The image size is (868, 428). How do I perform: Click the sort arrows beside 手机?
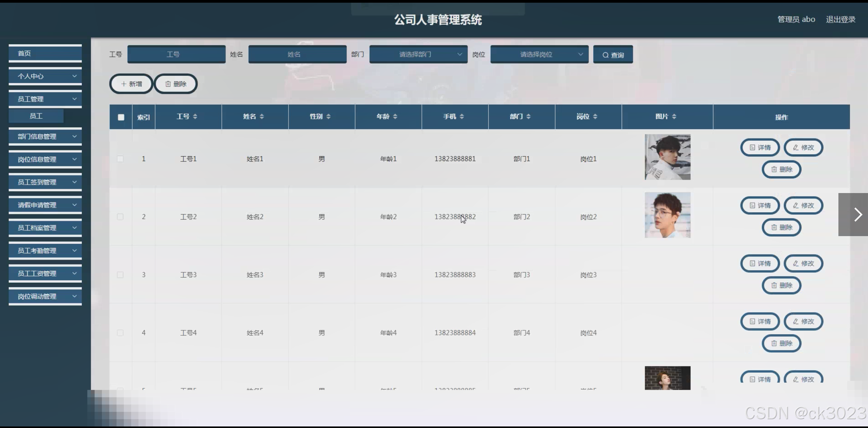point(462,117)
